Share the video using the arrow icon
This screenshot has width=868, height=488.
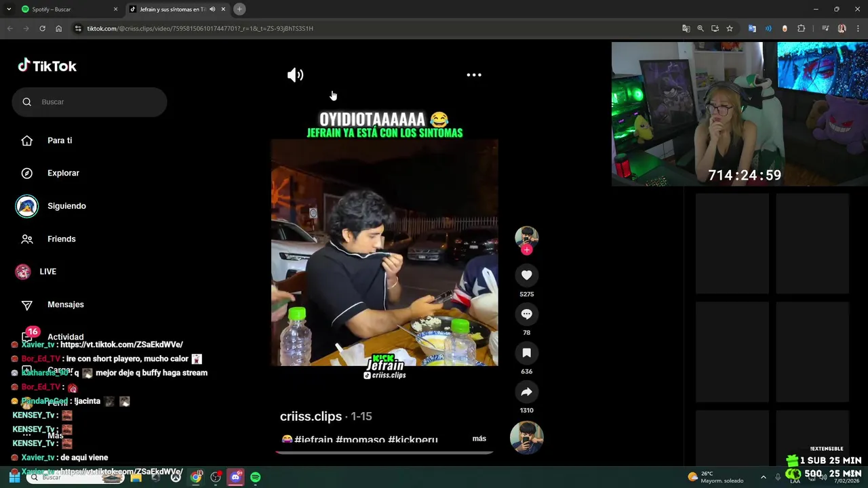click(527, 392)
